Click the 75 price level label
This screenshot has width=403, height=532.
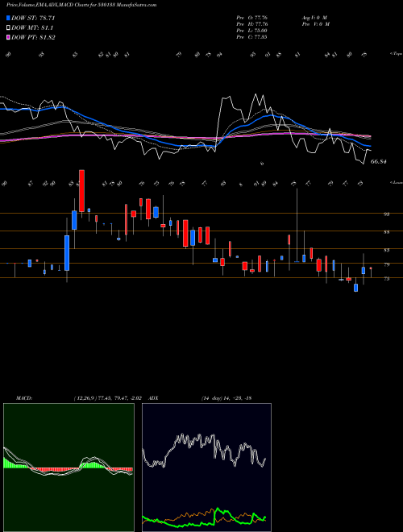[x=386, y=279]
